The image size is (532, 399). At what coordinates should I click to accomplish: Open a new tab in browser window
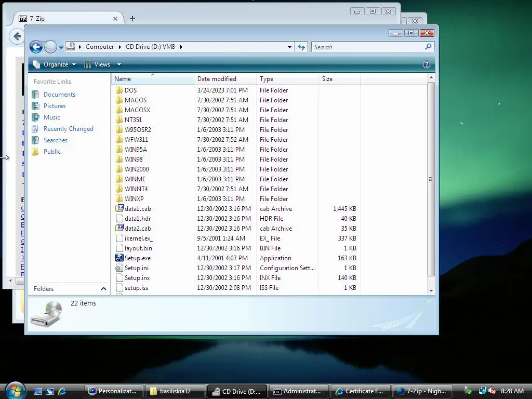point(132,19)
